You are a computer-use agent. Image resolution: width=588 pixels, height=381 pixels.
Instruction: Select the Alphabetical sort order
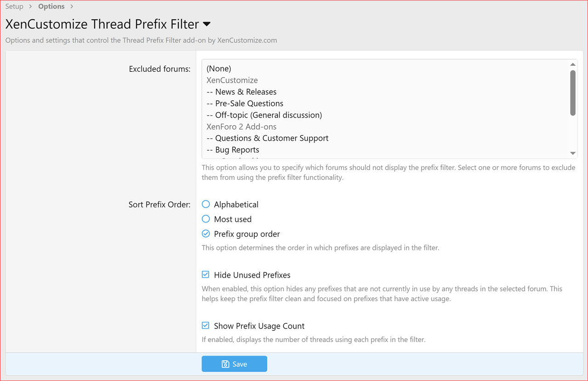click(206, 204)
